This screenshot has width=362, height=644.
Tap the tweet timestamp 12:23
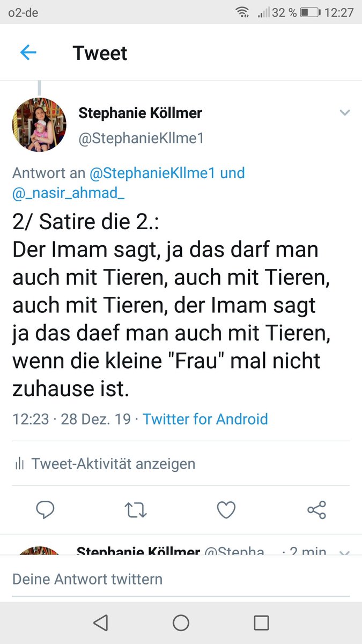pyautogui.click(x=30, y=419)
